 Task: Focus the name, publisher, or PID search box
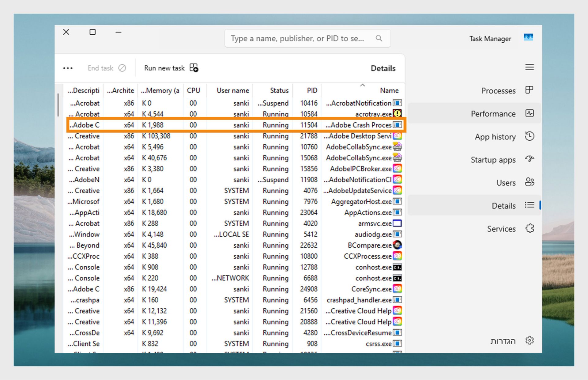tap(297, 38)
